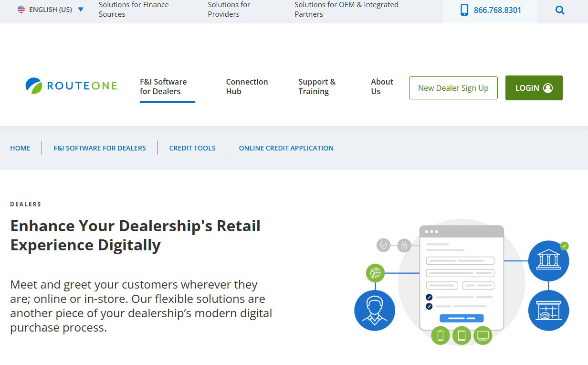
Task: Click the New Dealer Sign Up button
Action: tap(453, 88)
